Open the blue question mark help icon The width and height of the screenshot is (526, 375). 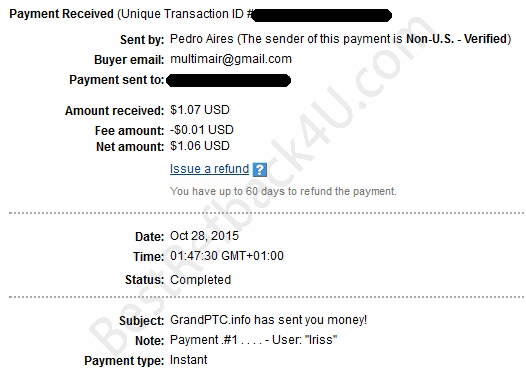click(260, 170)
